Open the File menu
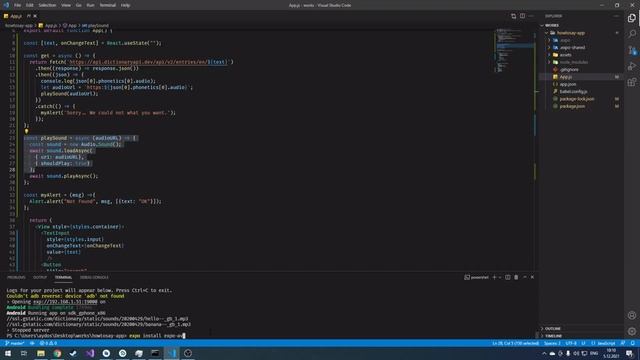This screenshot has width=640, height=360. pyautogui.click(x=18, y=5)
